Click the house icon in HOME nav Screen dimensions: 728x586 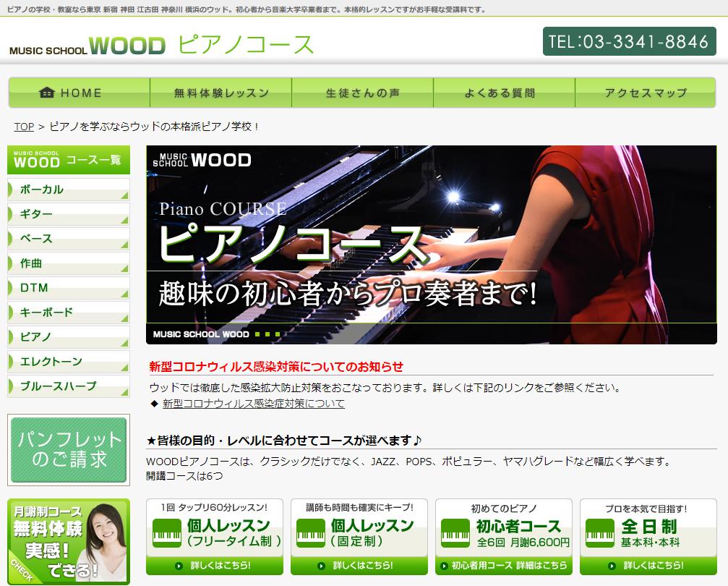[x=47, y=93]
